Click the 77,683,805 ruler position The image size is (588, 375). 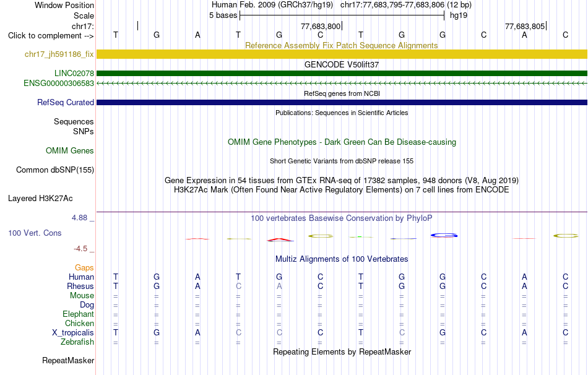point(525,26)
